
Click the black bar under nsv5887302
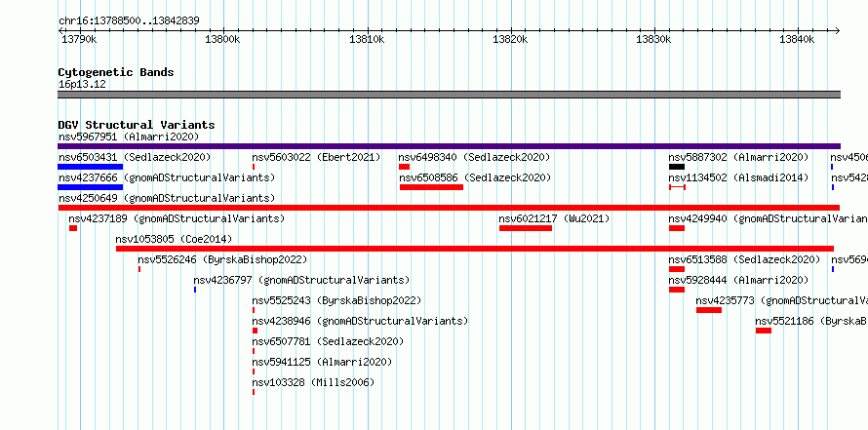677,167
